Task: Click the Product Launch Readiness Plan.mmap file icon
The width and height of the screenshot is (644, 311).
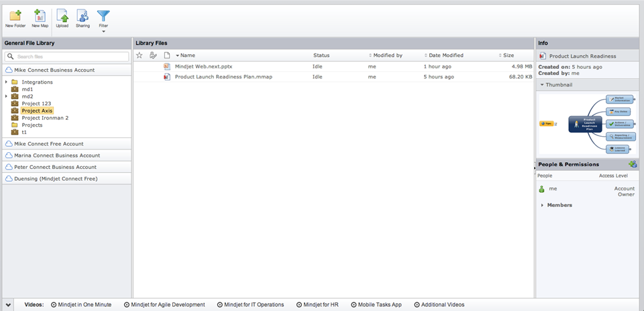Action: (167, 77)
